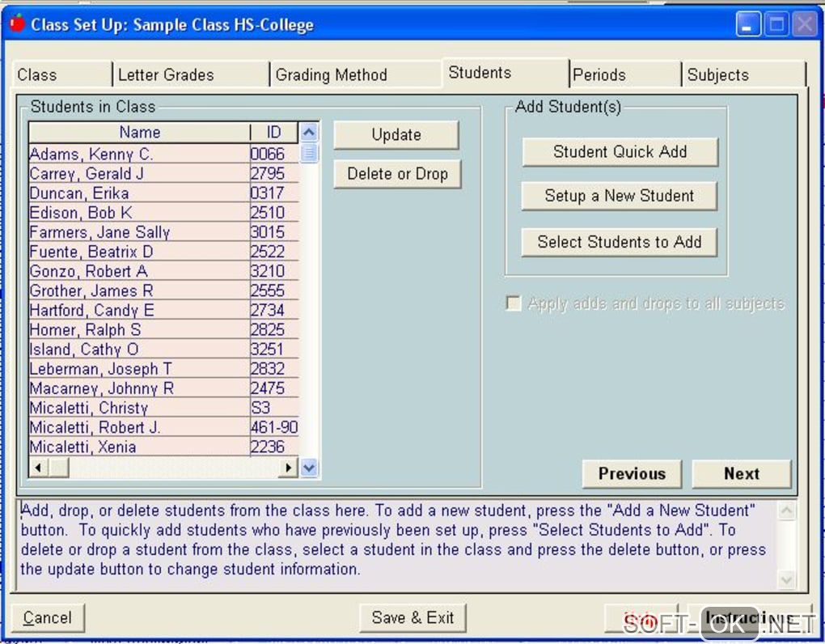The height and width of the screenshot is (644, 825).
Task: Select the Students tab
Action: [505, 72]
